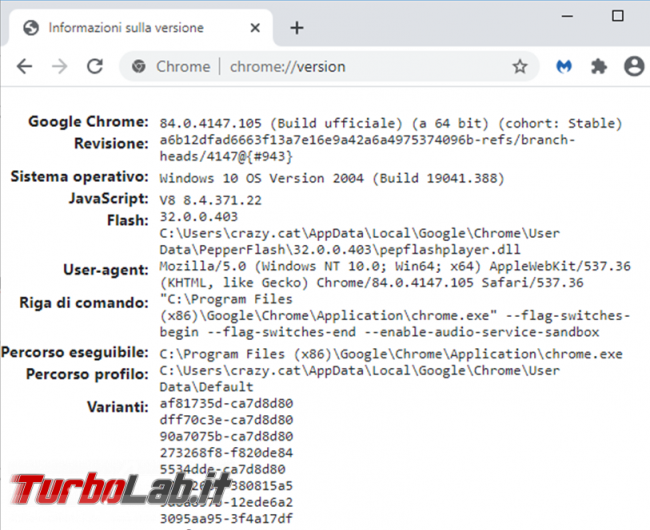Click variant 3095aa95-3f4a17df
This screenshot has height=530, width=650.
click(226, 518)
